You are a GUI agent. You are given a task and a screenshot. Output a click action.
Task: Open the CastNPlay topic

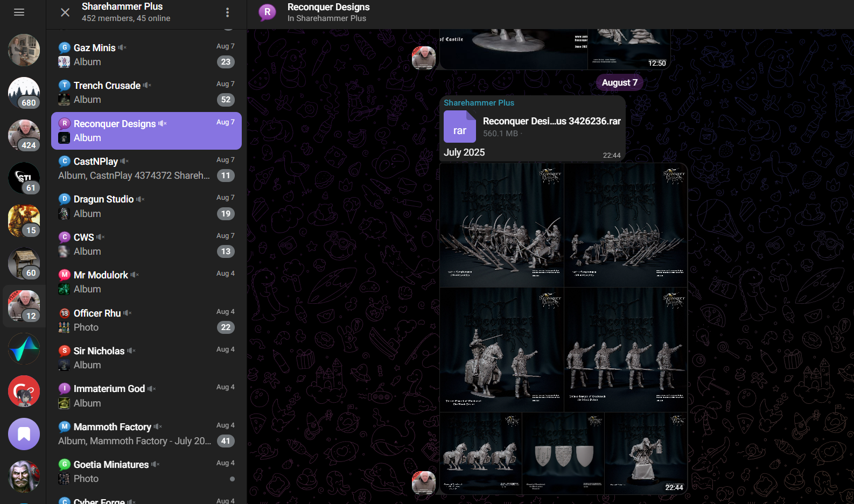pos(146,169)
